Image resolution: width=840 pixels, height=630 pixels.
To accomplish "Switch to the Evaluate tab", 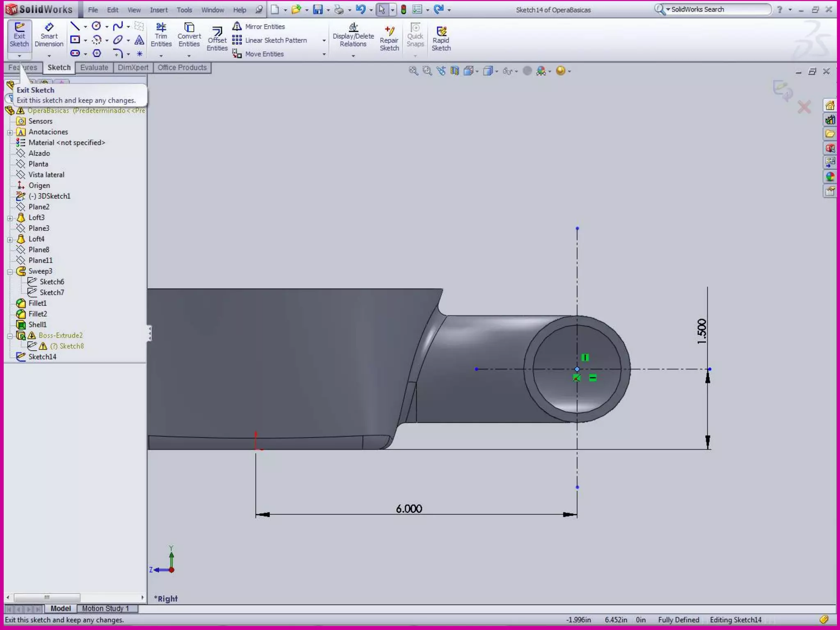I will pyautogui.click(x=94, y=68).
